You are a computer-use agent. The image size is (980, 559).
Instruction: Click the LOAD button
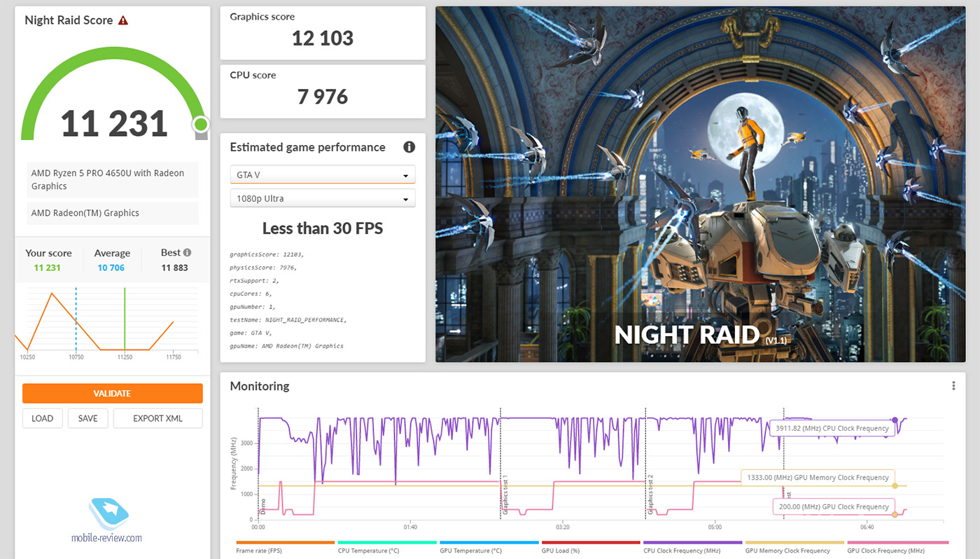click(x=43, y=418)
